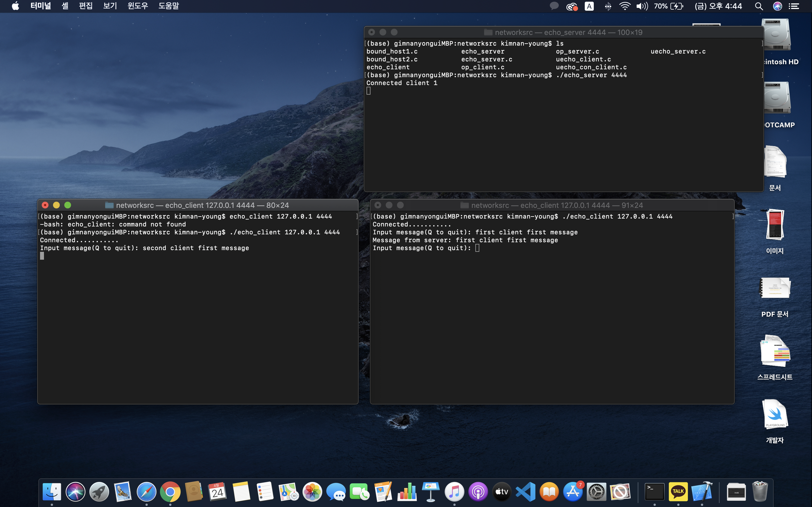Viewport: 812px width, 507px height.
Task: Open System Preferences gear icon in dock
Action: (x=596, y=492)
